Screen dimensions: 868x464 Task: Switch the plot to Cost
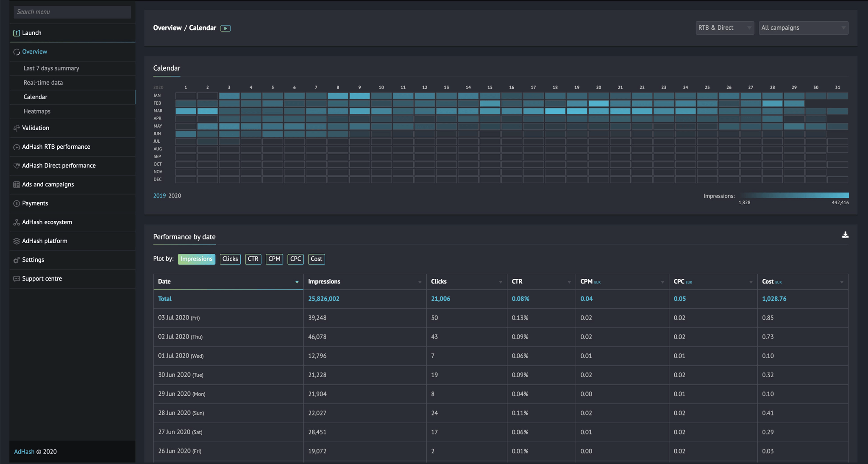click(316, 259)
